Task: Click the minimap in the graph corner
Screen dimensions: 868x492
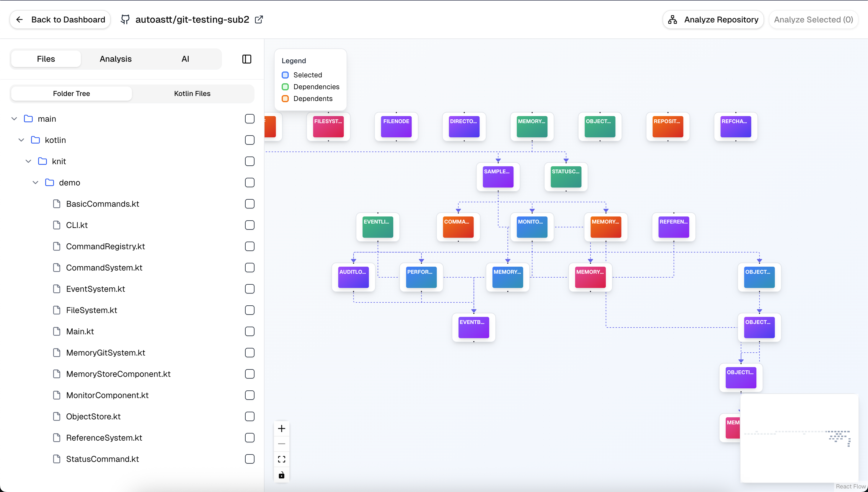Action: click(x=799, y=438)
